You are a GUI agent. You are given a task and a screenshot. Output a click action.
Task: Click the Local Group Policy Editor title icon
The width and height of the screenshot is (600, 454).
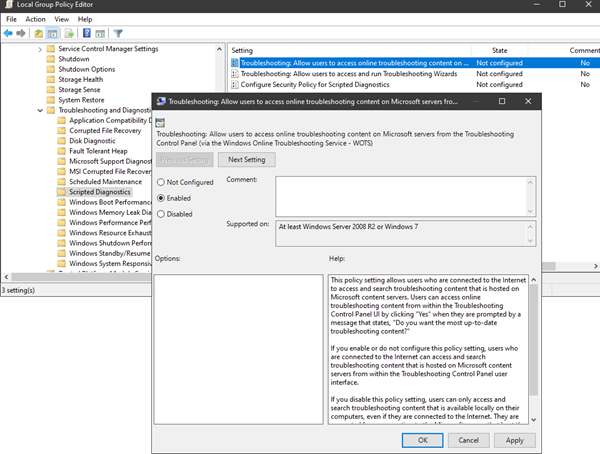8,5
